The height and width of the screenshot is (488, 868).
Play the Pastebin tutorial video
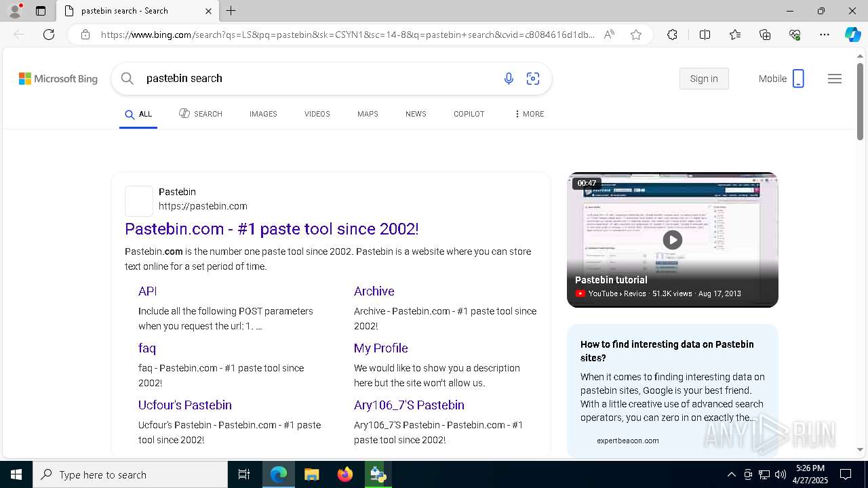coord(672,239)
